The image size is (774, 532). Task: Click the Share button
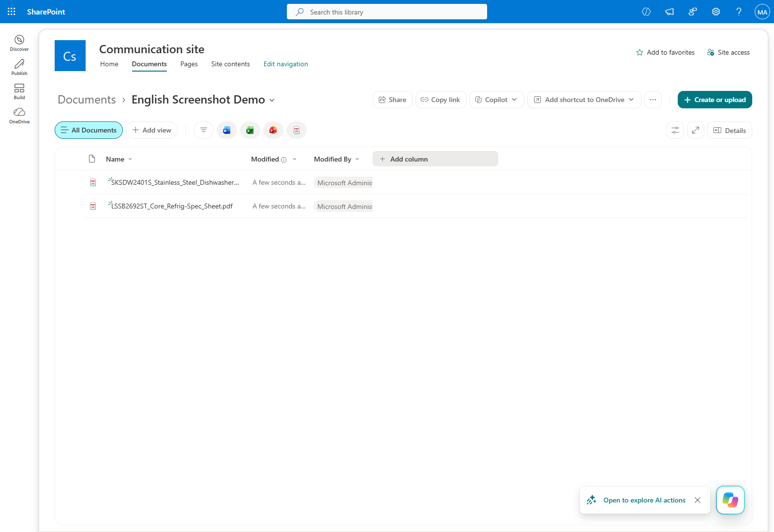tap(393, 100)
